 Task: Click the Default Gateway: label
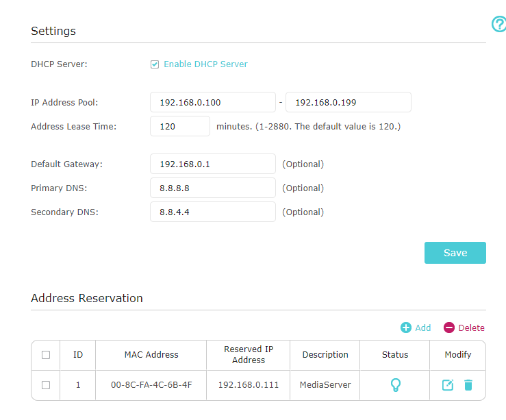66,164
